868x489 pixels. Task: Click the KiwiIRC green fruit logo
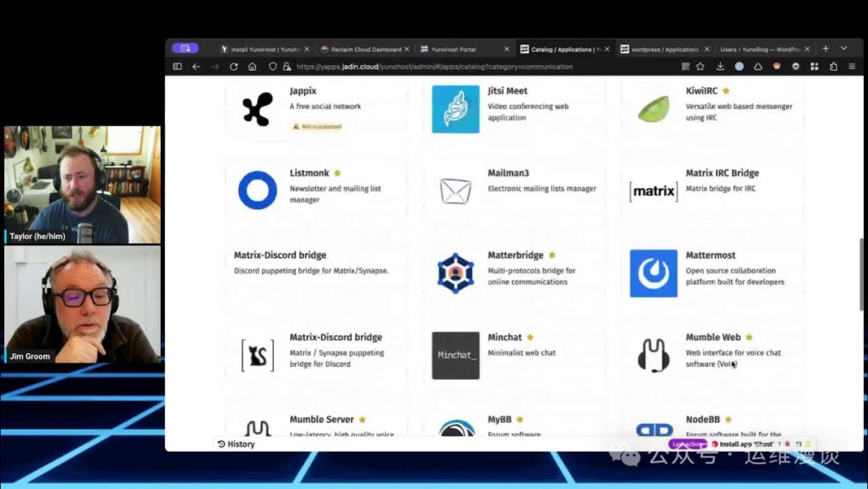tap(653, 109)
